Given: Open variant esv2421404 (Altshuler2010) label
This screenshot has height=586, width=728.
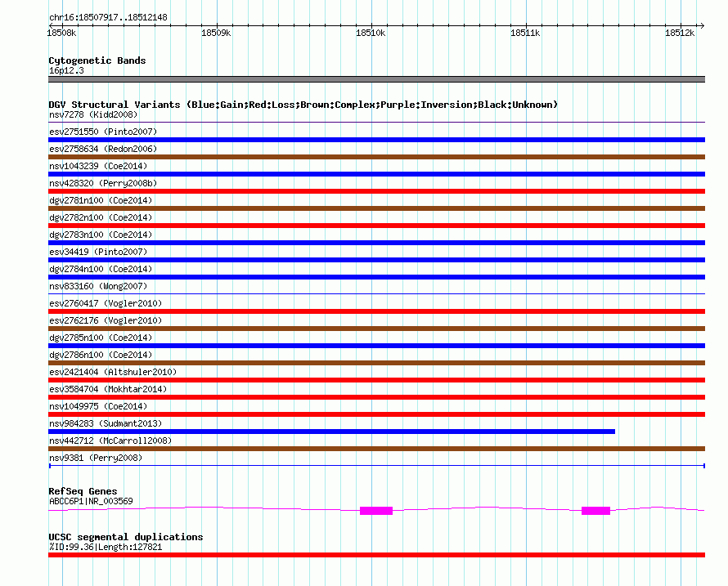Looking at the screenshot, I should click(x=113, y=372).
